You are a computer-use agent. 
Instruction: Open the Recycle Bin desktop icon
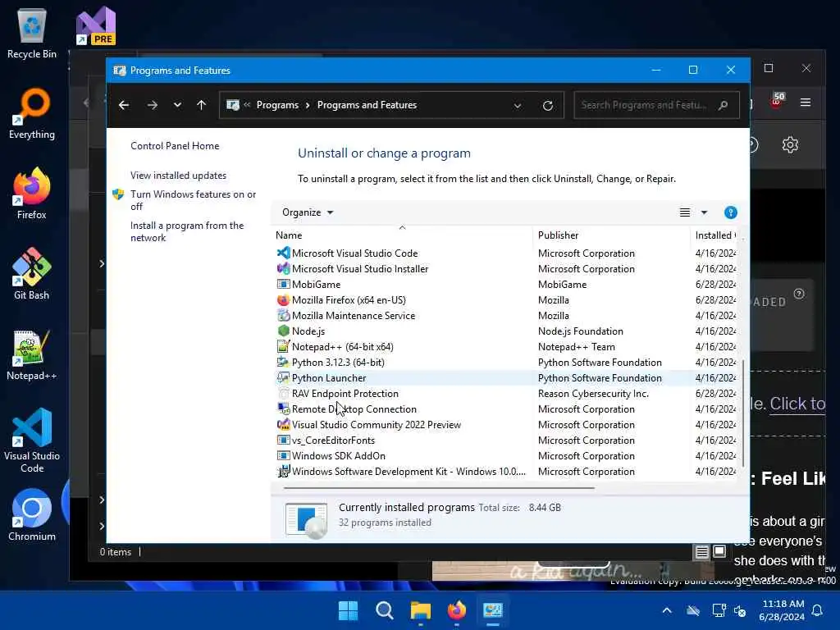point(32,33)
